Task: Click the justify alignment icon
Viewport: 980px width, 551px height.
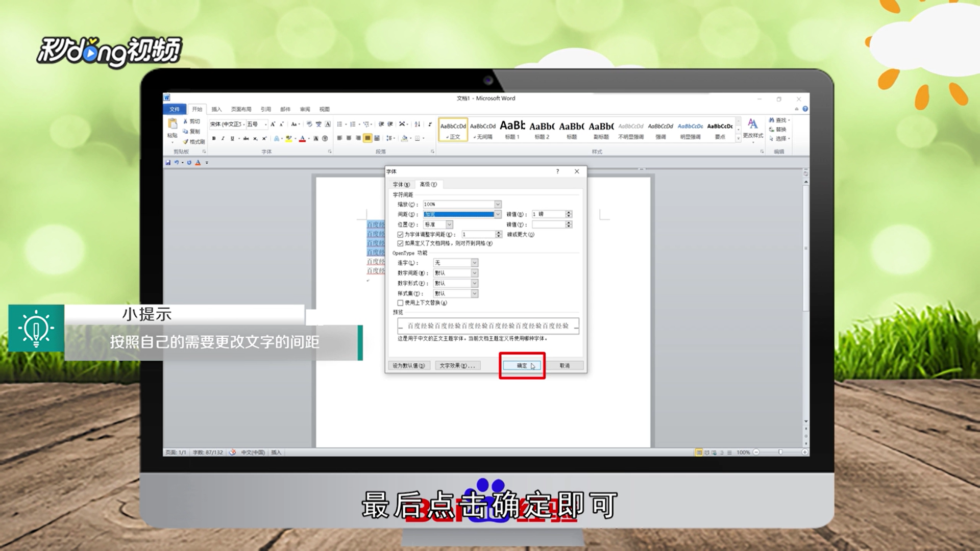Action: tap(367, 138)
